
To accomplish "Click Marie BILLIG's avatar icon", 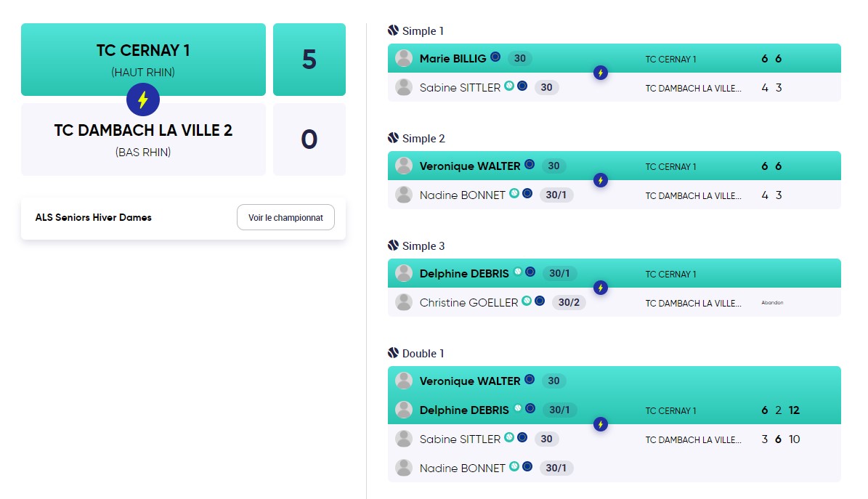I will pos(404,58).
